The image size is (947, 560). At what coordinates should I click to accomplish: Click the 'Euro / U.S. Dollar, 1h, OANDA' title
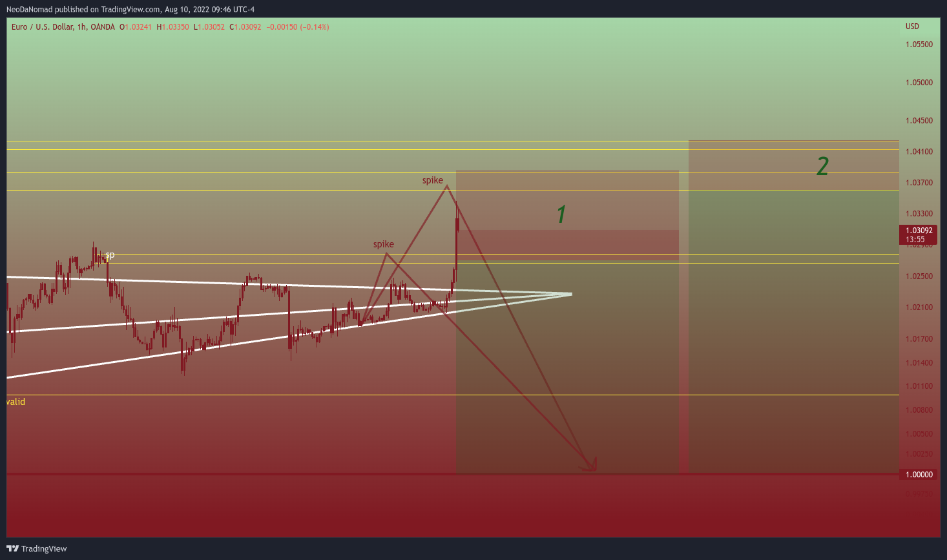[63, 27]
